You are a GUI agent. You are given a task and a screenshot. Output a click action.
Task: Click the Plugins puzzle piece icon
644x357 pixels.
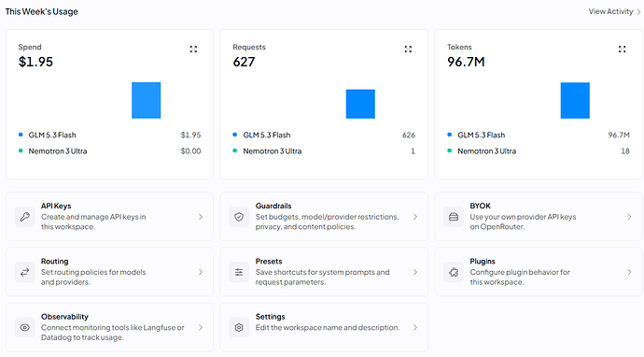[x=454, y=272]
